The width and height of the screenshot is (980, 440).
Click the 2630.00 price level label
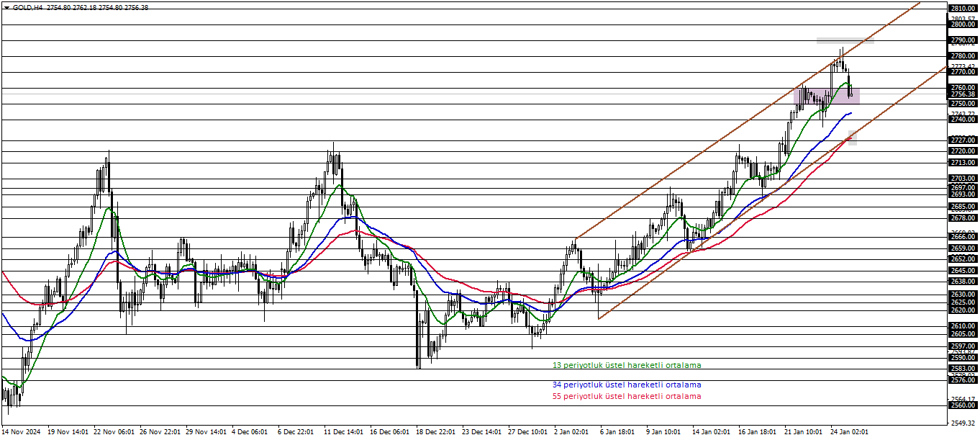click(963, 295)
